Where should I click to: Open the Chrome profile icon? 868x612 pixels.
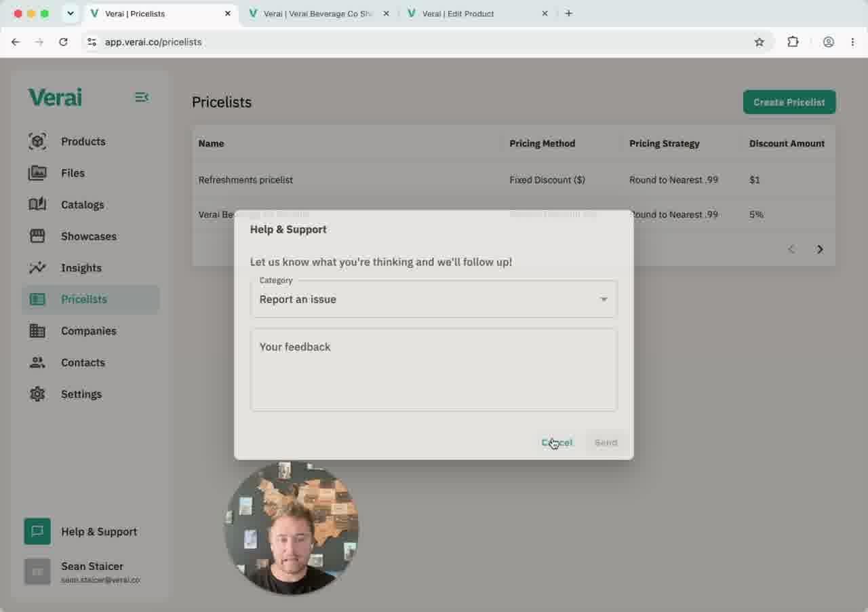[829, 42]
